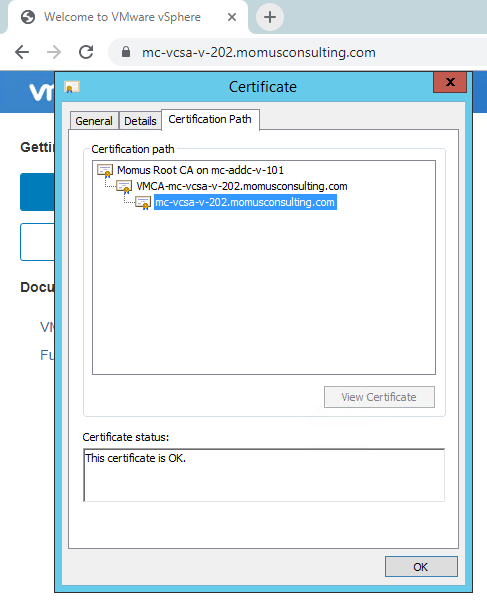
Task: Click the globe favicon on browser tab
Action: [x=28, y=17]
